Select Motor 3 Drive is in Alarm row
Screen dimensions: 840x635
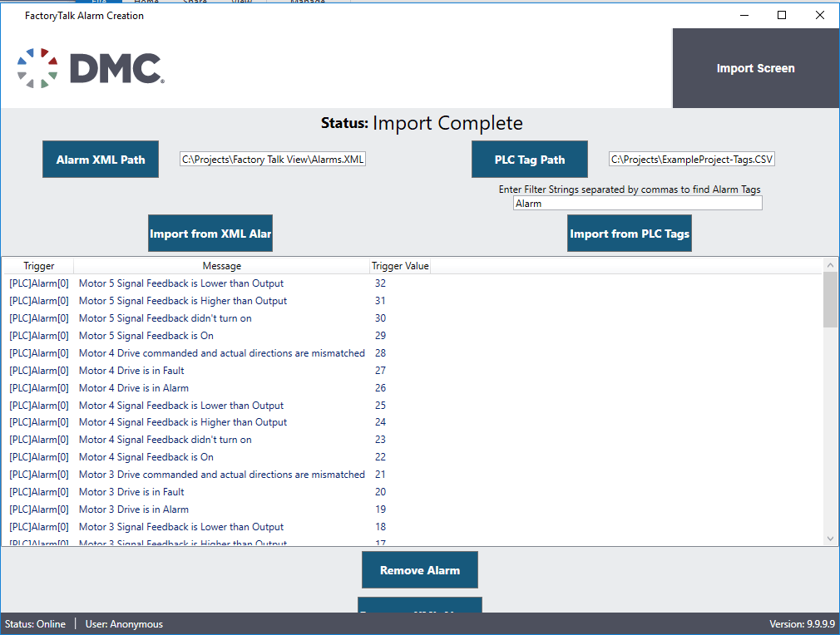[x=133, y=509]
